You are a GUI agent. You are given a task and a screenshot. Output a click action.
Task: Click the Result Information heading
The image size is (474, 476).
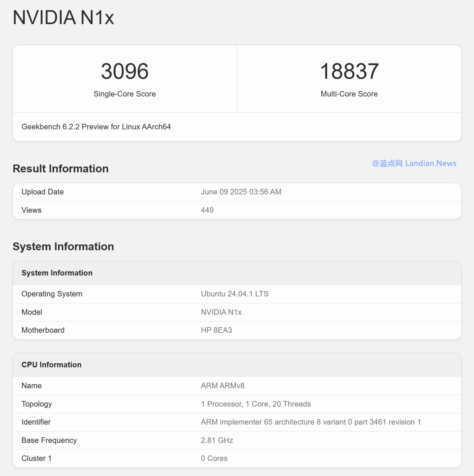(60, 169)
